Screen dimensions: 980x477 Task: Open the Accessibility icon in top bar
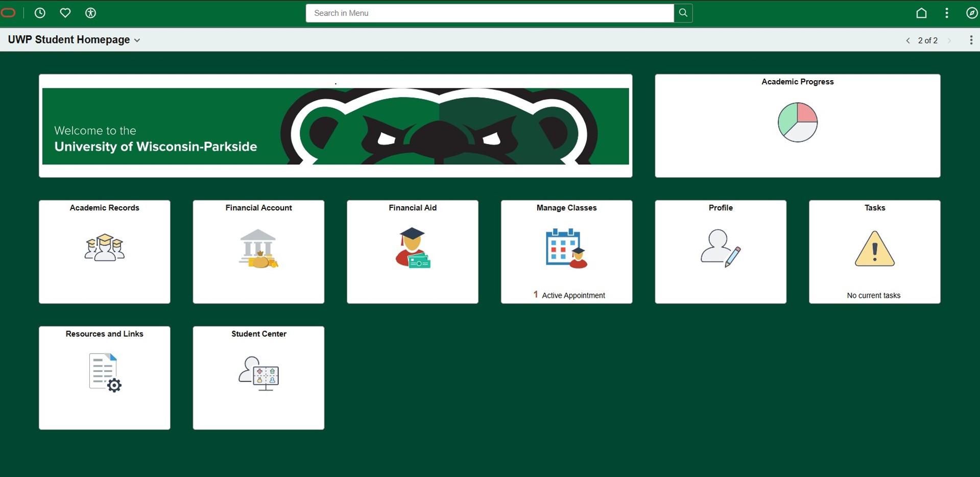pyautogui.click(x=90, y=13)
